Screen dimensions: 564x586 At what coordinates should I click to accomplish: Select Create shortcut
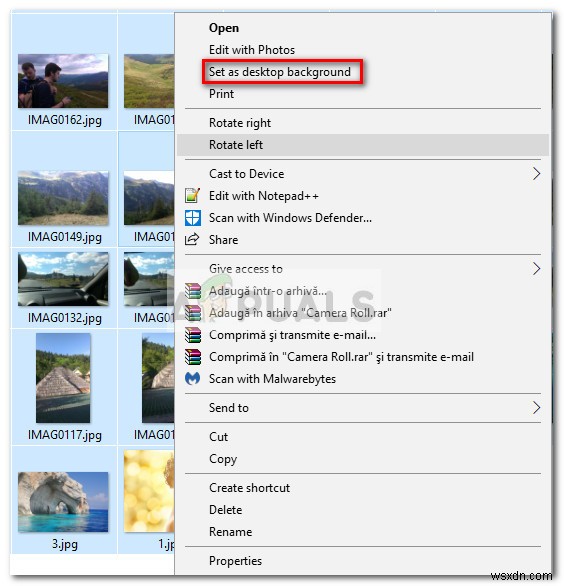pyautogui.click(x=250, y=488)
